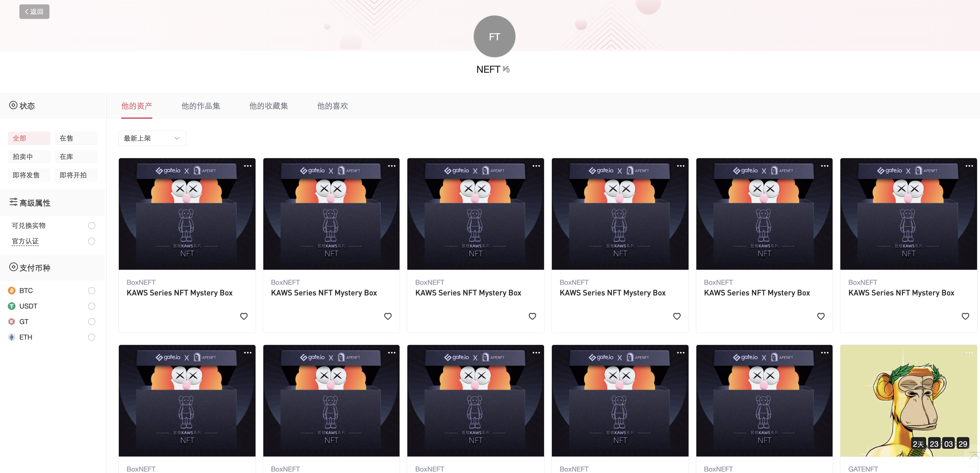Open the 他的收藏集 tab
Image resolution: width=980 pixels, height=473 pixels.
tap(269, 106)
